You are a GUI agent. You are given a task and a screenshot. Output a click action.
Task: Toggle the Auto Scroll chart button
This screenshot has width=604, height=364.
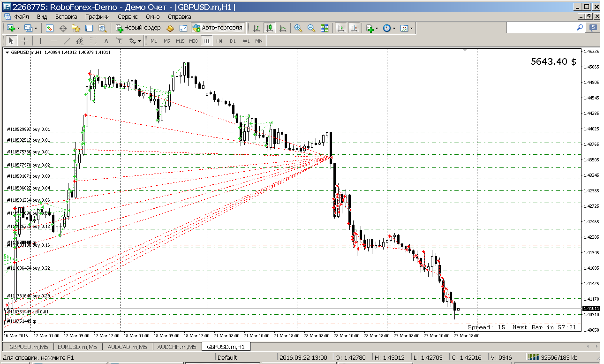[340, 28]
